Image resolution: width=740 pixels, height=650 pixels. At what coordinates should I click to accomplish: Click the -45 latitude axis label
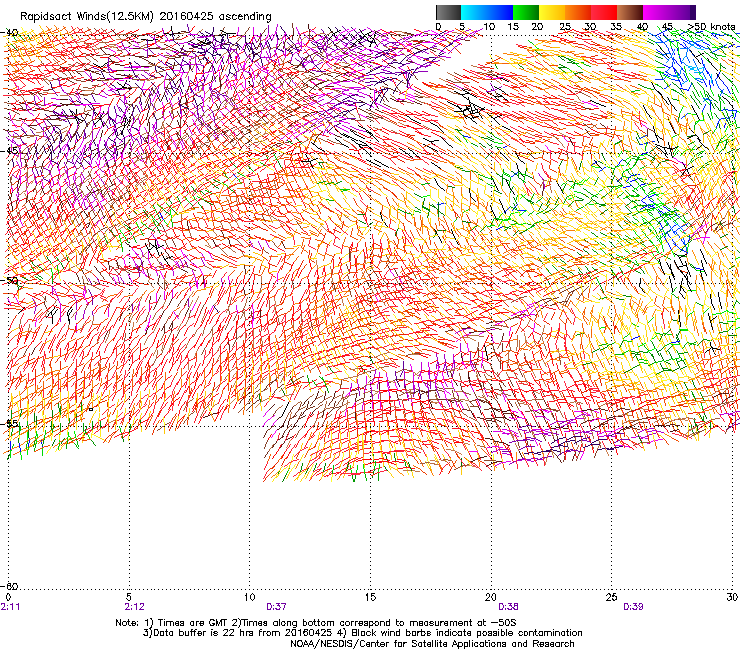10,151
